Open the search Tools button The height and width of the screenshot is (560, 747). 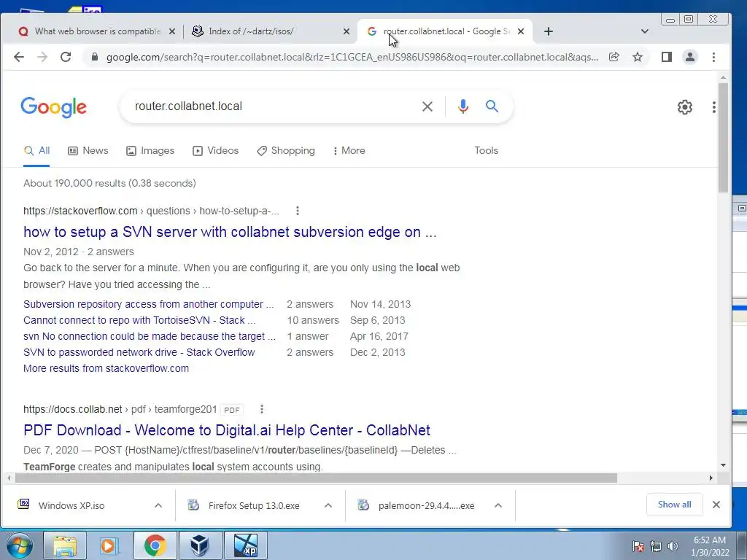486,150
